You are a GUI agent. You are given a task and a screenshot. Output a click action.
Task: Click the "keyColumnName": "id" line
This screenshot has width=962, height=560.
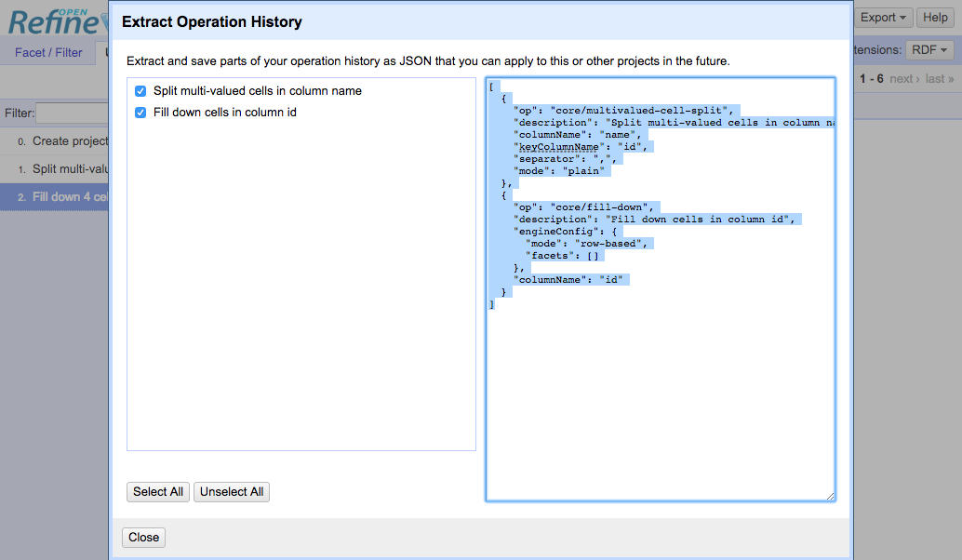pyautogui.click(x=581, y=147)
